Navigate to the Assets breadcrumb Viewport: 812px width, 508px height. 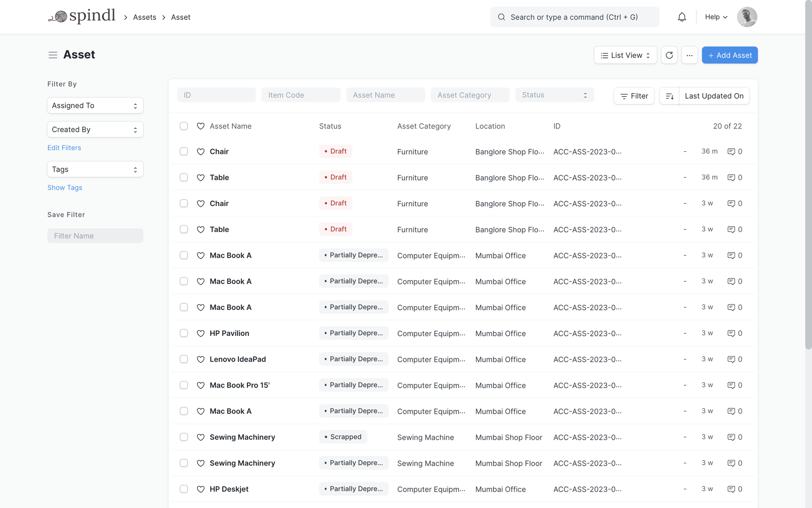pyautogui.click(x=144, y=17)
